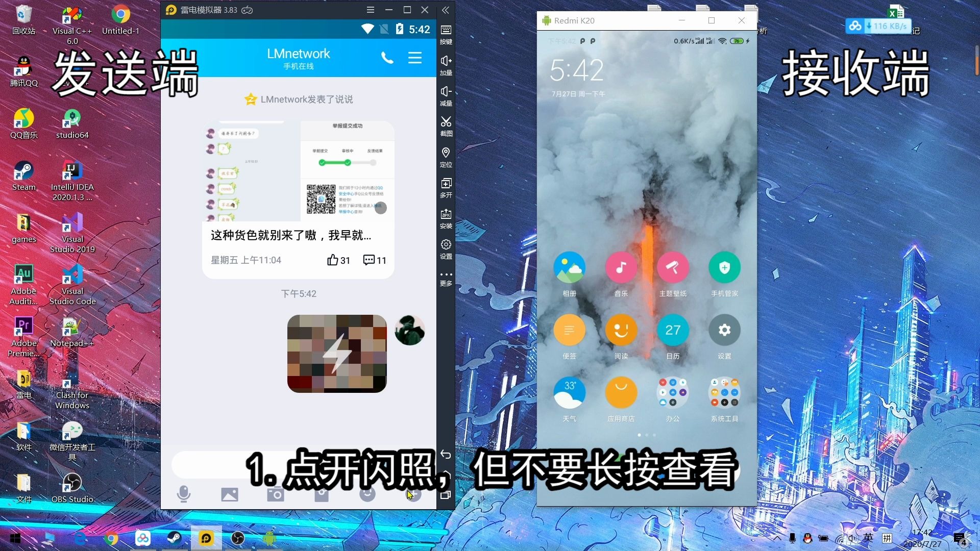Screen dimensions: 980x551
Task: Drag LDPlayer battery charge slider
Action: 400,29
